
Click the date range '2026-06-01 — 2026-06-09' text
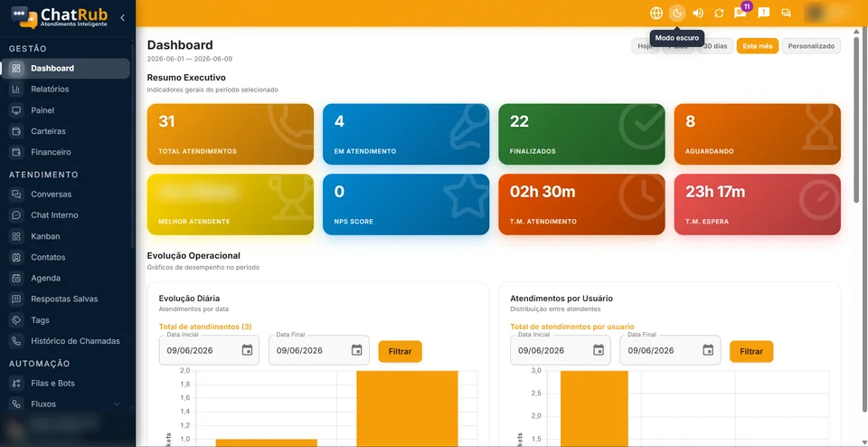(190, 59)
